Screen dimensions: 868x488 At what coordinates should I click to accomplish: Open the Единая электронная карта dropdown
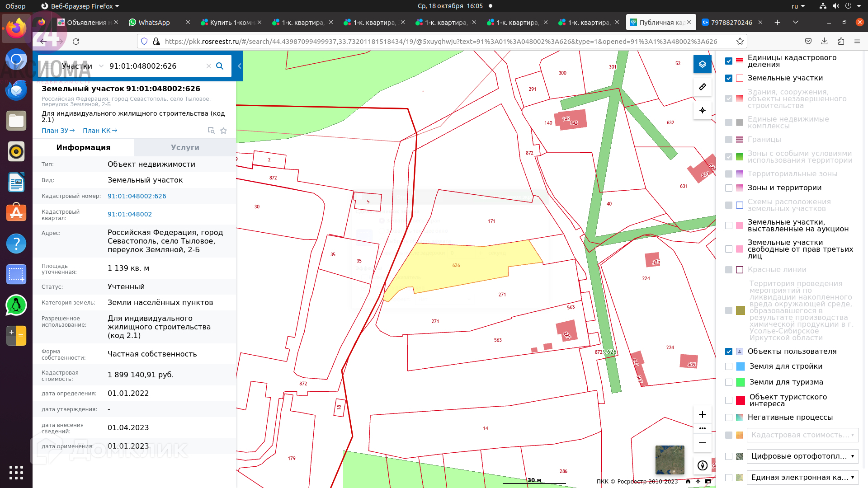click(x=802, y=477)
